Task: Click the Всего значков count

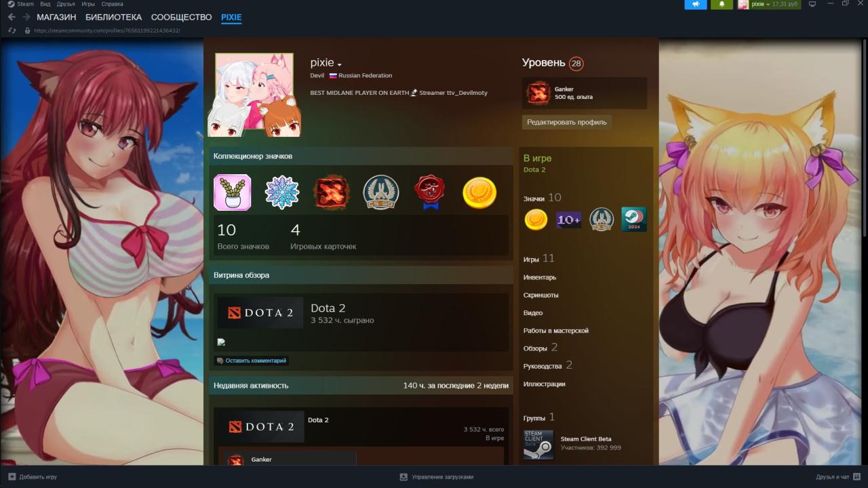Action: (x=243, y=237)
